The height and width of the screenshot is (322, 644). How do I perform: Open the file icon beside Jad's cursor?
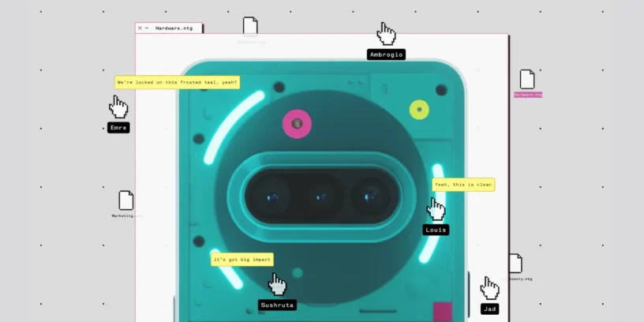coord(515,264)
